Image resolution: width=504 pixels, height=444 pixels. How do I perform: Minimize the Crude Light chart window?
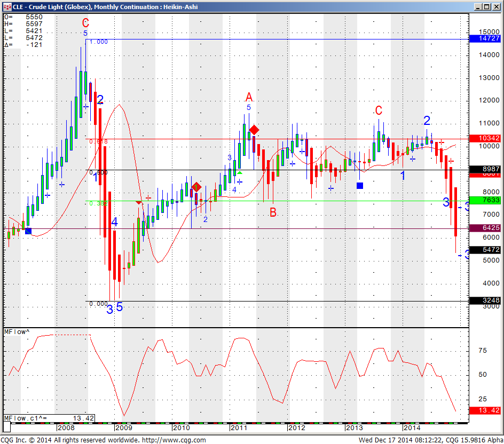(477, 6)
